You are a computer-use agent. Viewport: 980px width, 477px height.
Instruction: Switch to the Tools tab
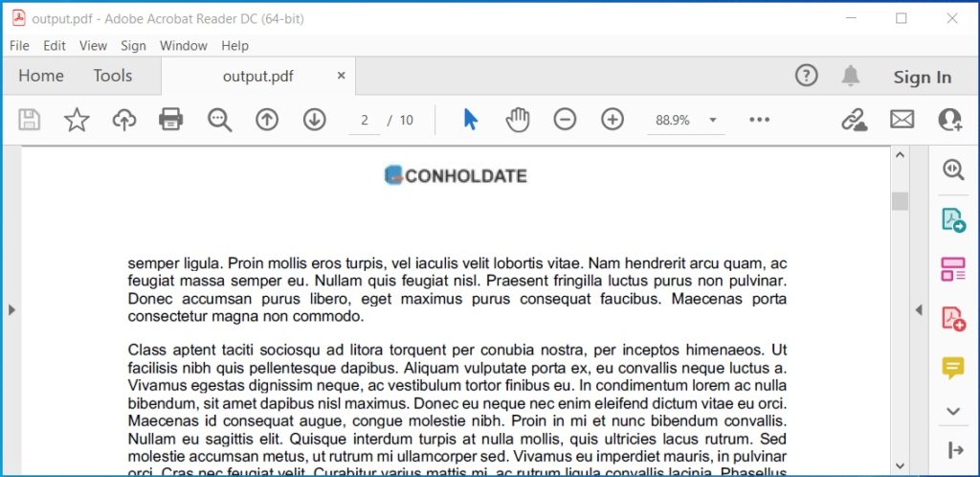pos(113,77)
